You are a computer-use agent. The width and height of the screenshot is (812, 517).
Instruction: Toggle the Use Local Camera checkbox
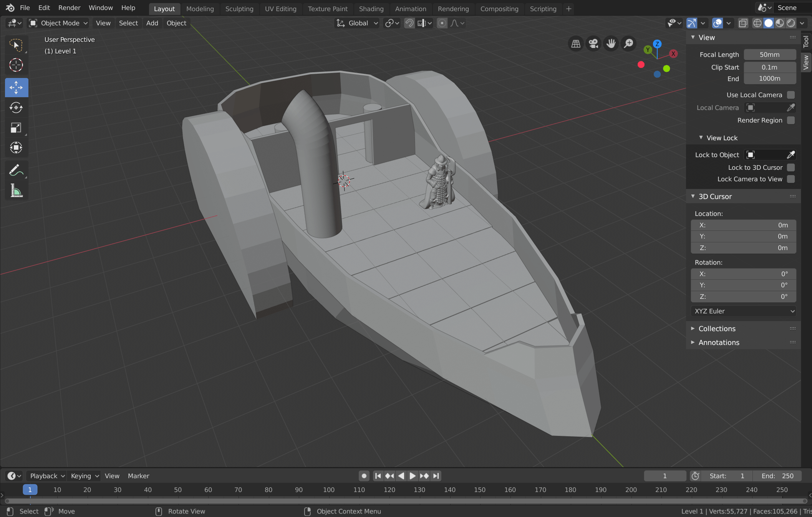click(791, 95)
